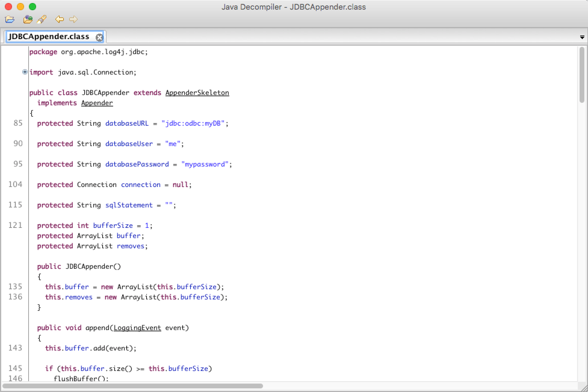Open the LoggingEvent type link
Image resolution: width=588 pixels, height=392 pixels.
pos(137,328)
